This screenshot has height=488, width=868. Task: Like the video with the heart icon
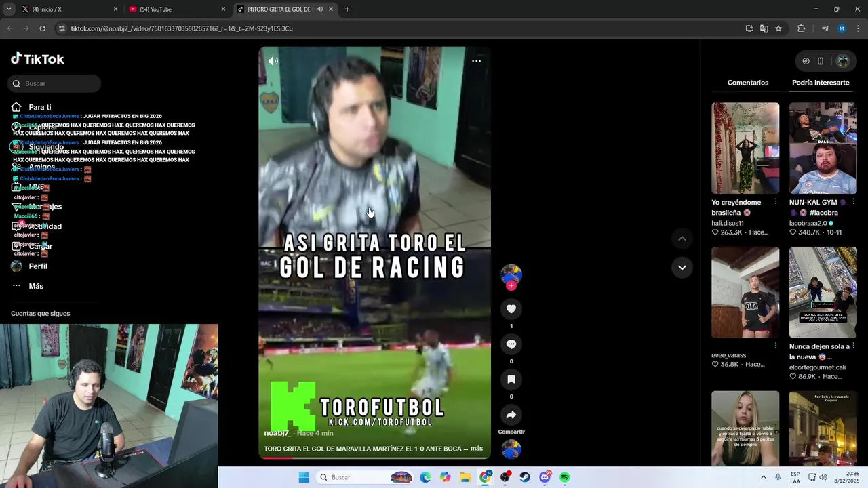click(x=511, y=309)
